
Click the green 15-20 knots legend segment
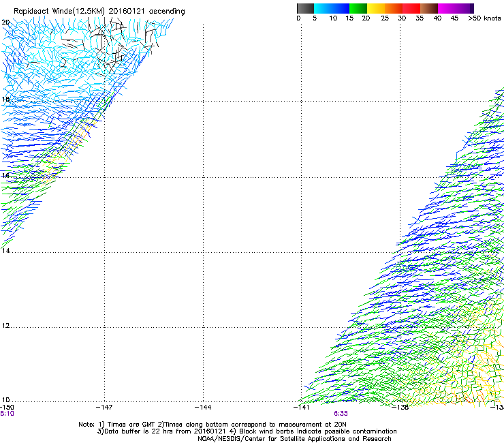pos(358,8)
